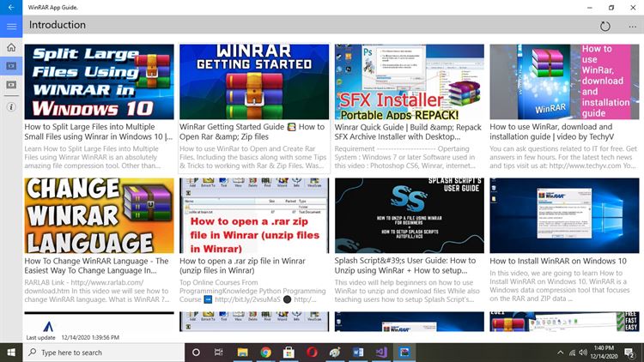Open the Action Center notifications icon
Viewport: 644px width, 362px height.
[629, 353]
